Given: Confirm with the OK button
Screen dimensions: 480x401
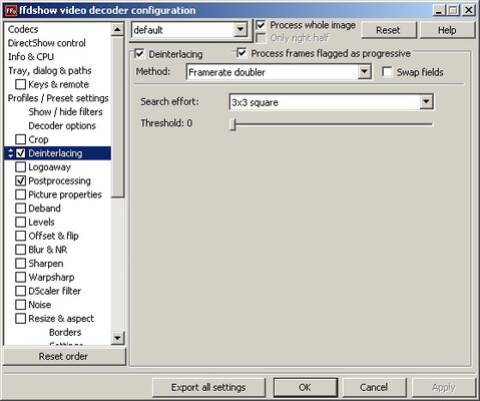Looking at the screenshot, I should pyautogui.click(x=305, y=387).
